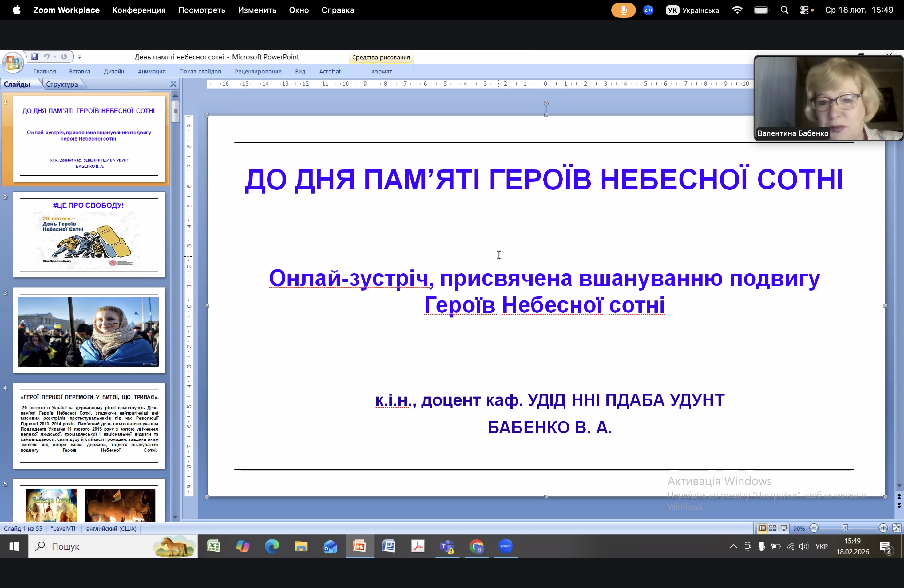This screenshot has width=904, height=588.
Task: Open the round Office button menu
Action: (13, 63)
